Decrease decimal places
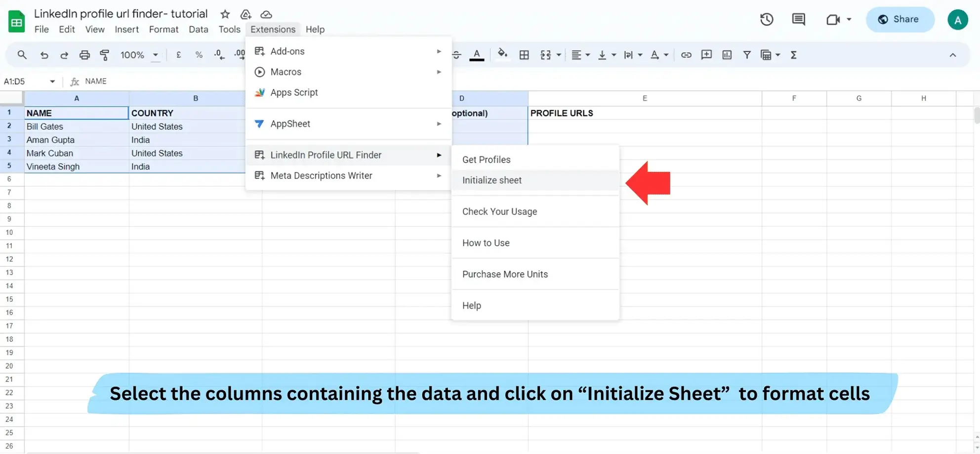 click(219, 55)
